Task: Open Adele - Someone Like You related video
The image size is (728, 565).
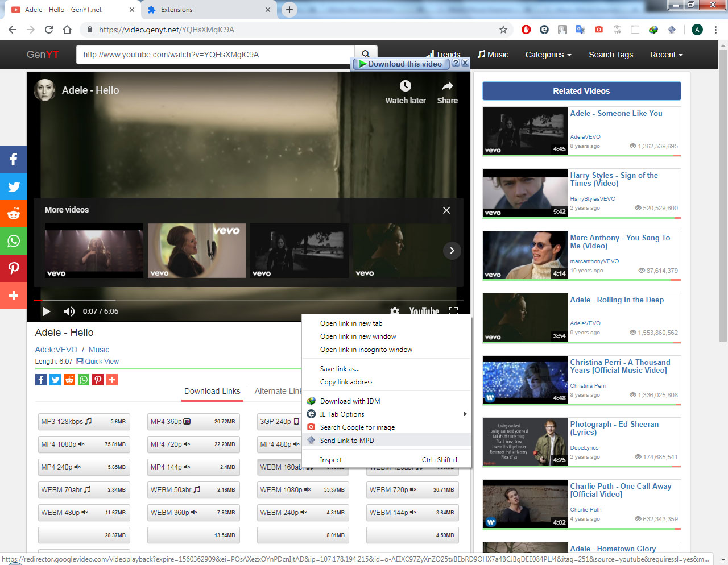Action: pos(616,114)
